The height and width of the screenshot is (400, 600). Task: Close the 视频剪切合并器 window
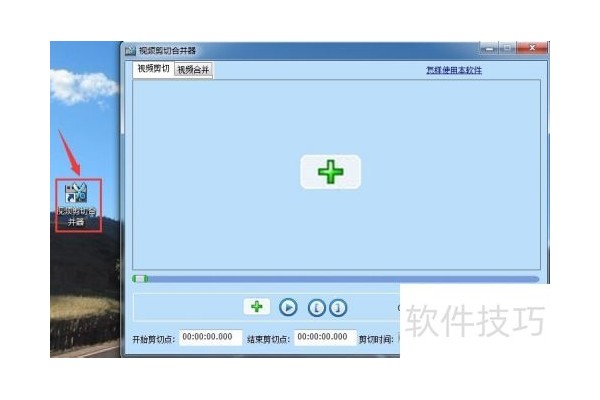coord(532,48)
